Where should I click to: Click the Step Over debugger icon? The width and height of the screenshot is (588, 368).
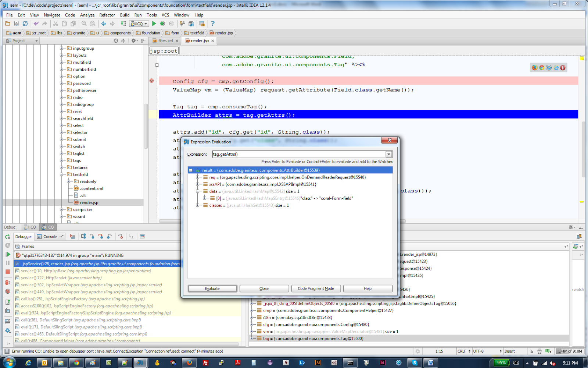[x=83, y=236]
